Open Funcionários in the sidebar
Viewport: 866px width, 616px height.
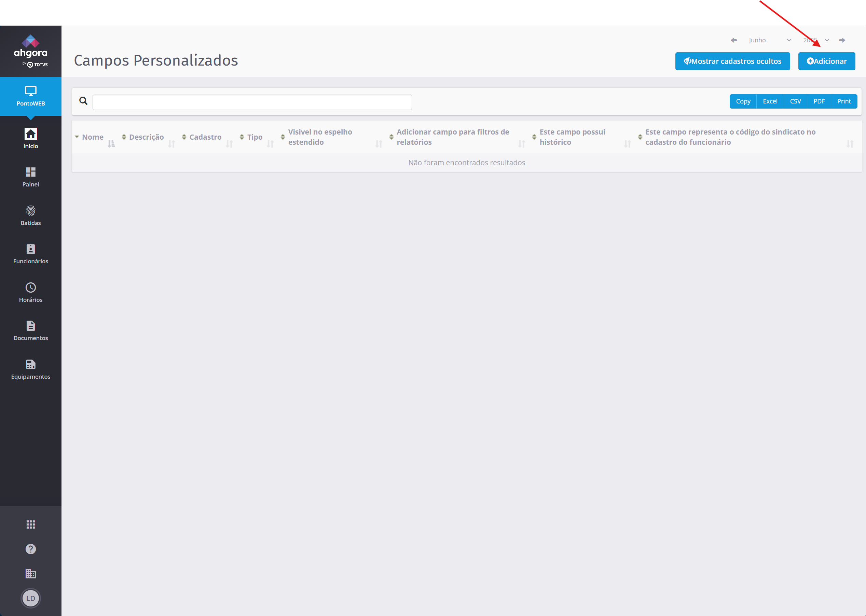[x=30, y=254]
